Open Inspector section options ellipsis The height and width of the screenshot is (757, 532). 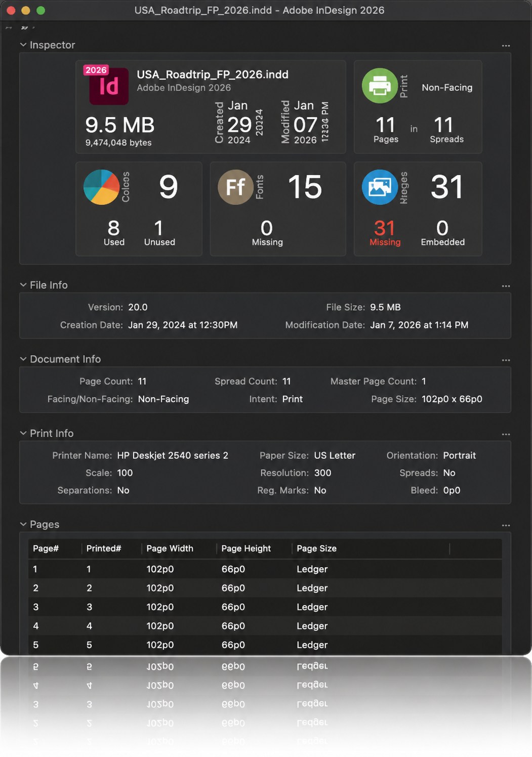(506, 46)
